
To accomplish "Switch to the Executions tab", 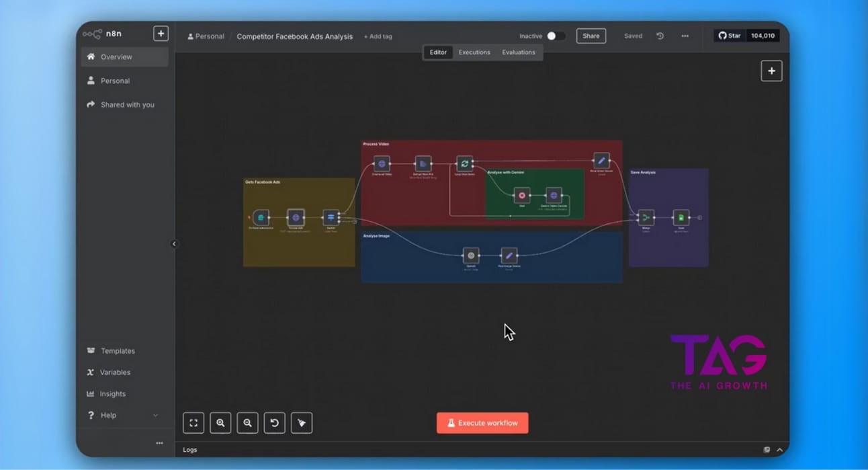I will pos(474,52).
